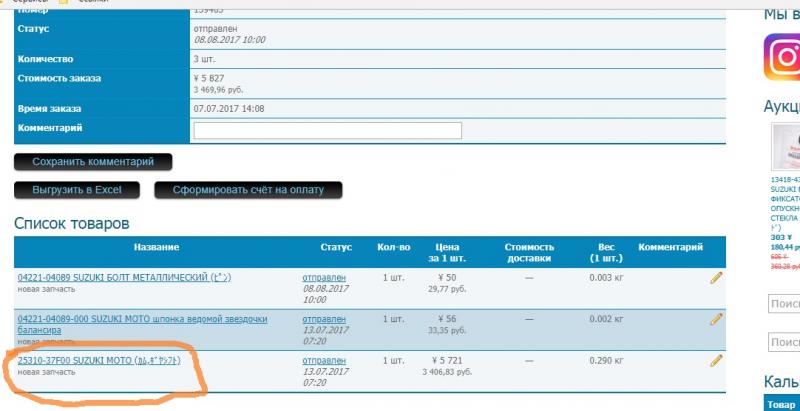Click the ¥ 50 price cell
Image resolution: width=800 pixels, height=411 pixels.
tap(447, 278)
